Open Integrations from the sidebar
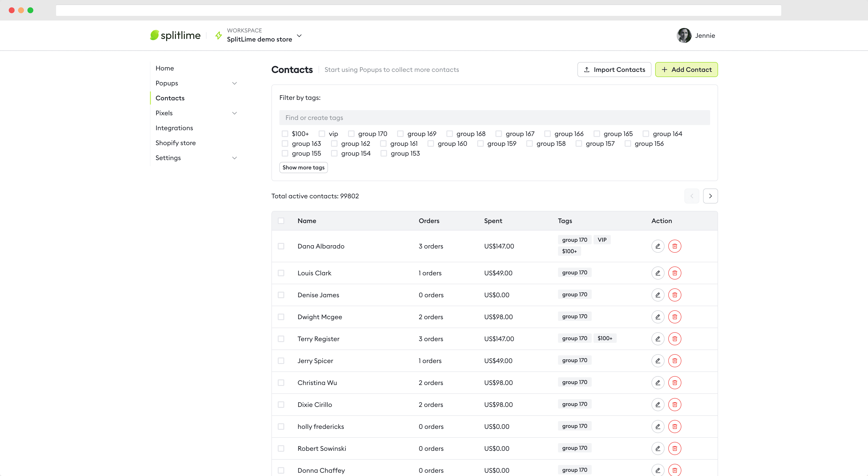 pos(174,128)
